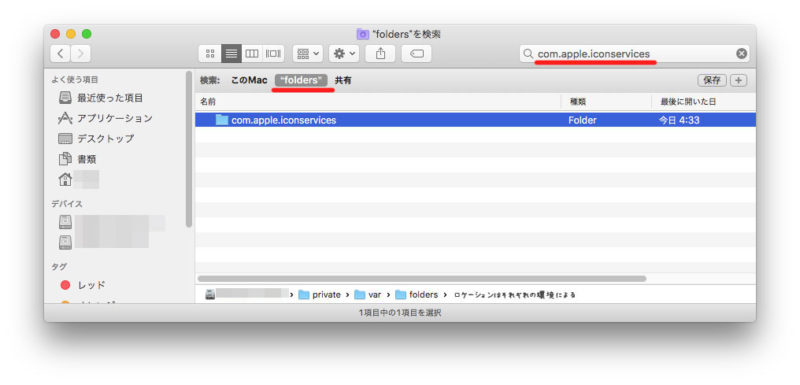
Task: Sort by 最後に開いた日 column header
Action: (704, 102)
